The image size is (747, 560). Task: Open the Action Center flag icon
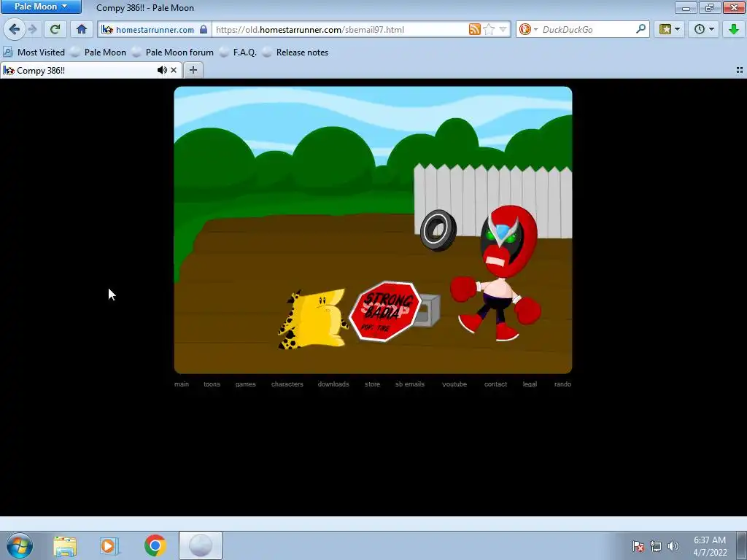click(x=638, y=546)
